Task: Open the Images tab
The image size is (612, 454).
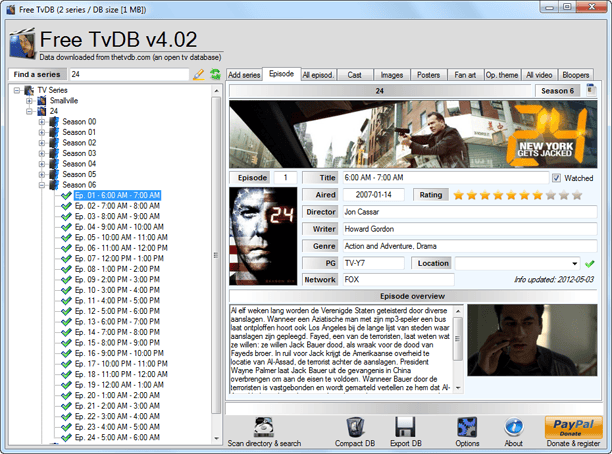Action: tap(391, 75)
